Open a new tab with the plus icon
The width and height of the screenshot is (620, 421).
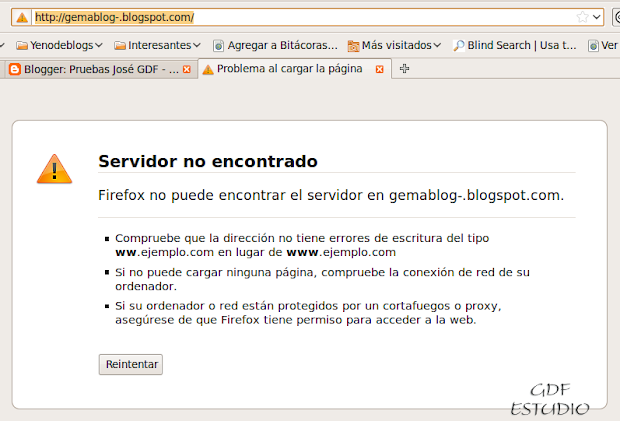(404, 68)
